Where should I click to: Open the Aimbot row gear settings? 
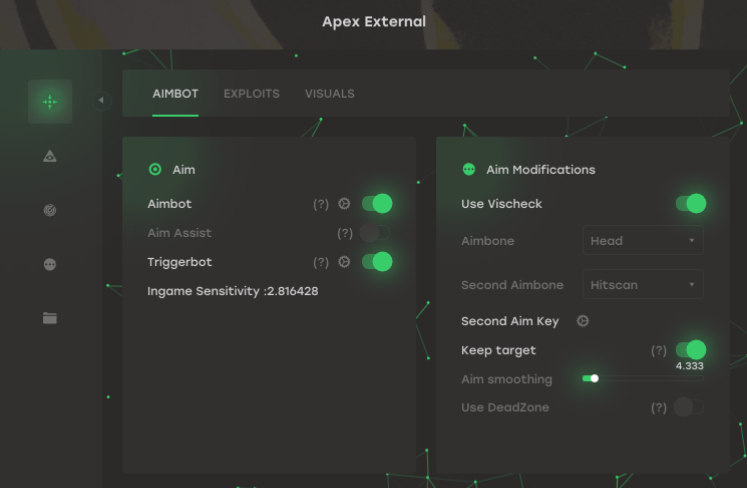tap(344, 203)
